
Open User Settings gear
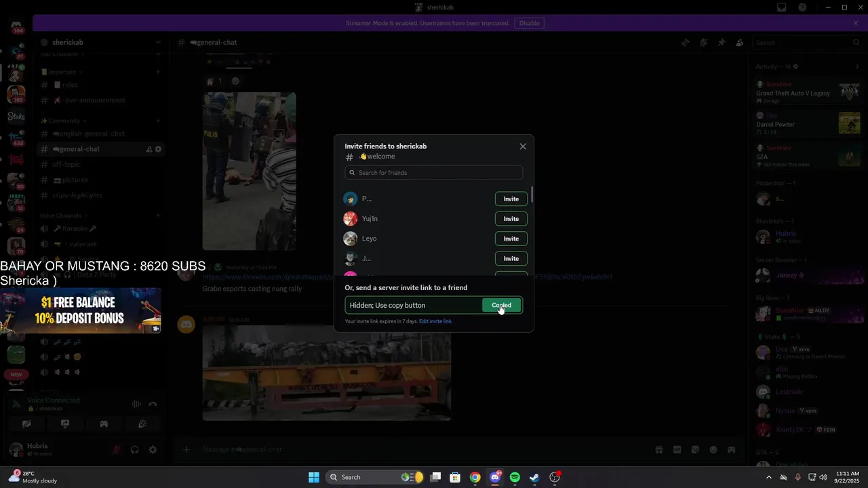153,449
